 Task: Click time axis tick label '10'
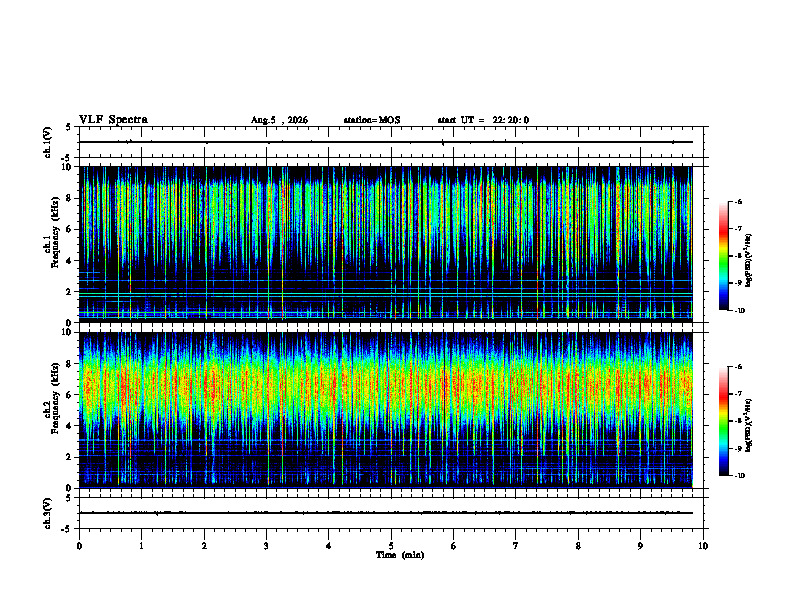(x=703, y=546)
